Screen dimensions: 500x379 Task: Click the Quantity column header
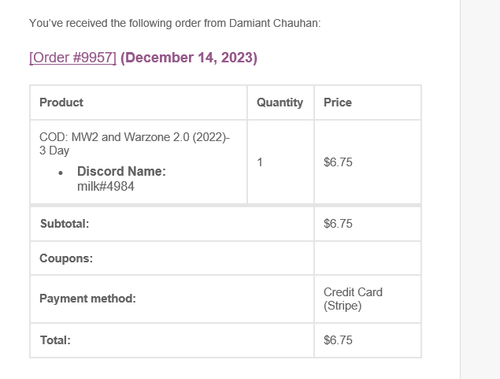pyautogui.click(x=280, y=102)
